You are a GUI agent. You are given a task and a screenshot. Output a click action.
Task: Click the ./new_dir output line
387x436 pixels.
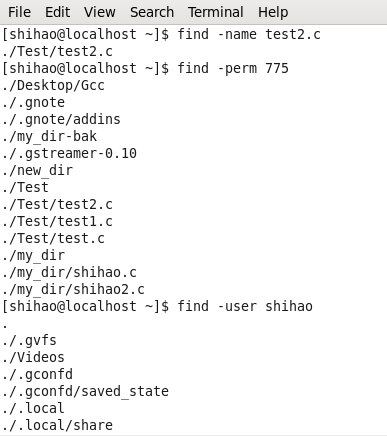point(37,170)
